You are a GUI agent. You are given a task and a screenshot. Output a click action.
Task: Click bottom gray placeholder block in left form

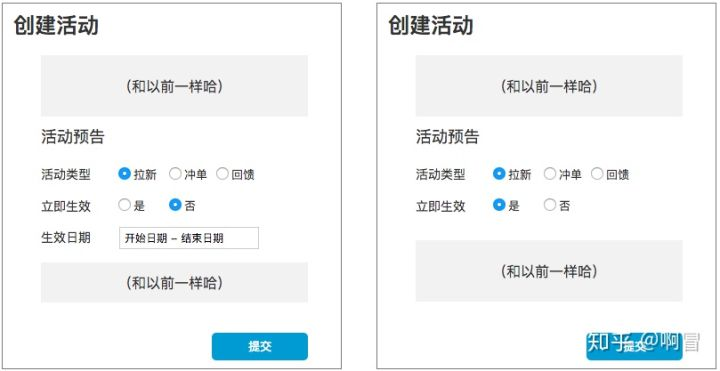174,282
